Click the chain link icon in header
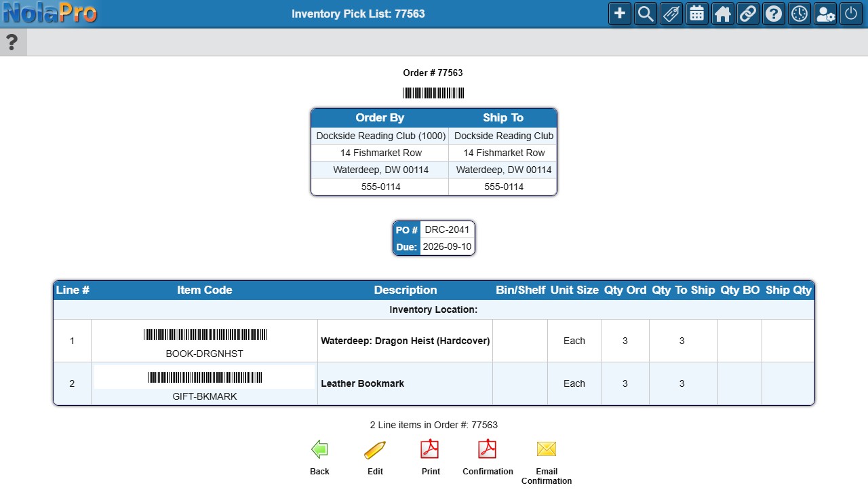This screenshot has width=868, height=492. click(748, 14)
